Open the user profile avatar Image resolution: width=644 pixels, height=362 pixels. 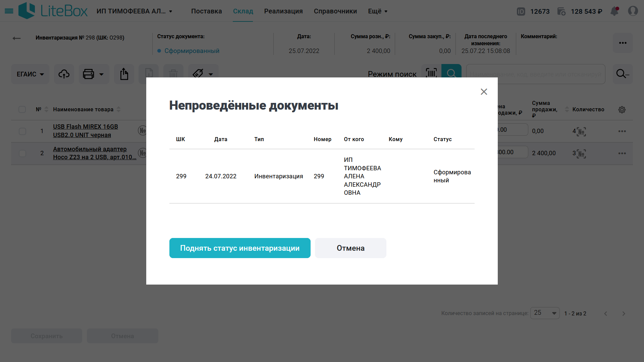coord(633,11)
